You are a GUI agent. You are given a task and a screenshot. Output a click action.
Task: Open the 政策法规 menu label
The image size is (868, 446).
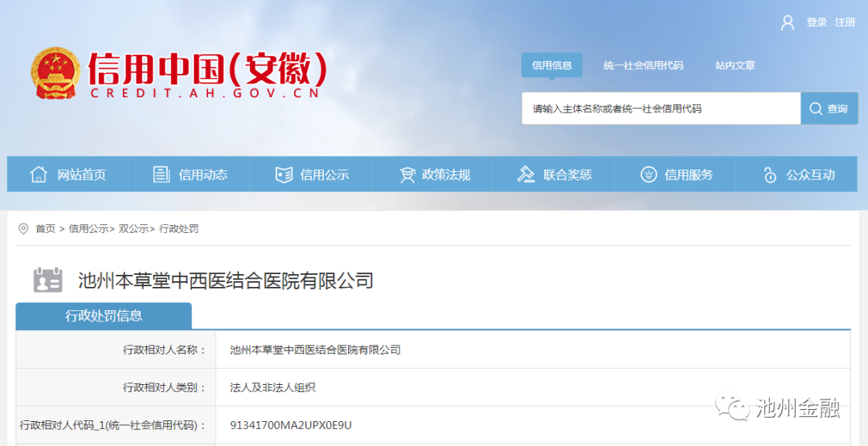coord(446,175)
